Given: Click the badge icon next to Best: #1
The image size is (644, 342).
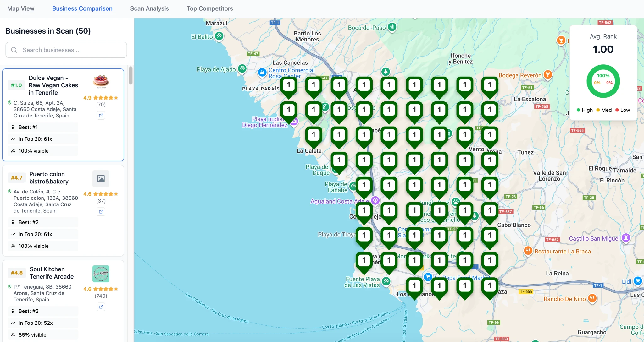Looking at the screenshot, I should pos(13,127).
